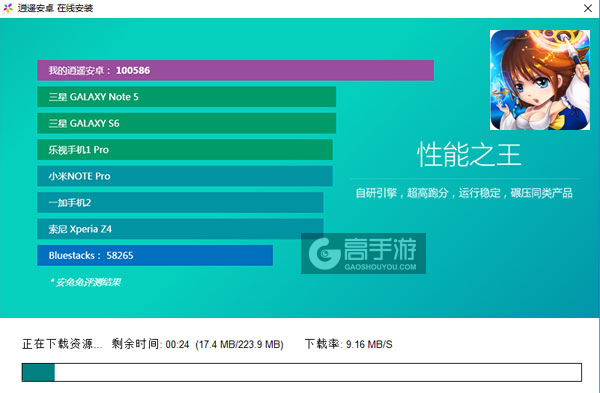Click the anime game character icon
This screenshot has width=600, height=393.
[x=540, y=80]
